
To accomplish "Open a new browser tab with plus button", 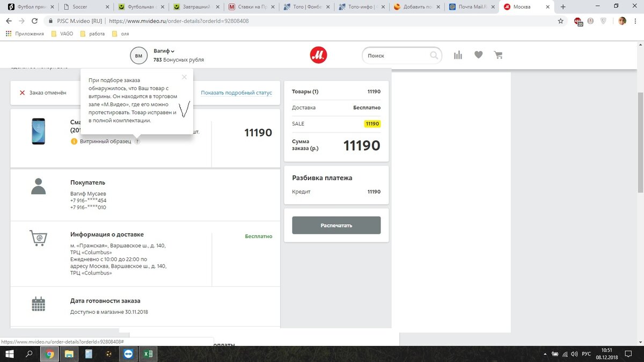I will (x=563, y=7).
